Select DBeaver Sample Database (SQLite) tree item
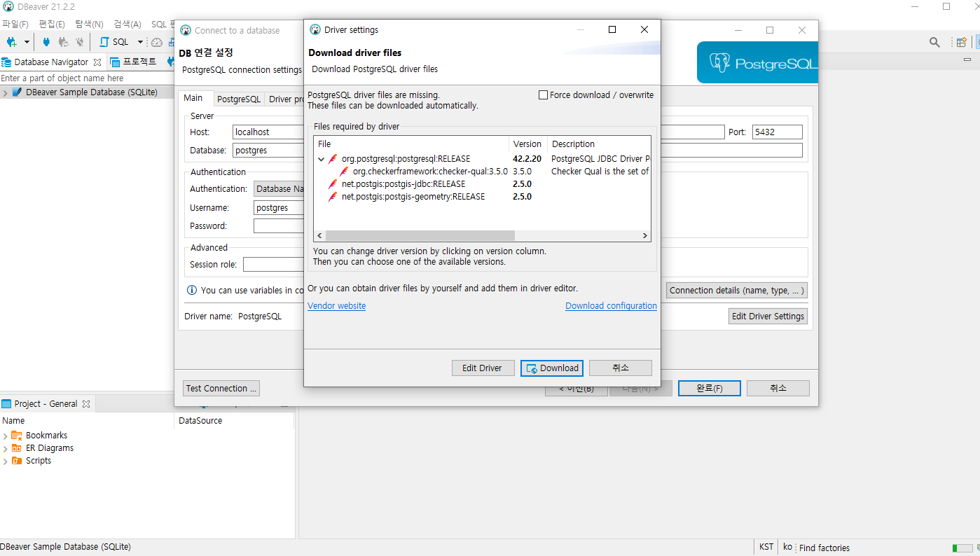Viewport: 980px width, 556px height. 92,92
